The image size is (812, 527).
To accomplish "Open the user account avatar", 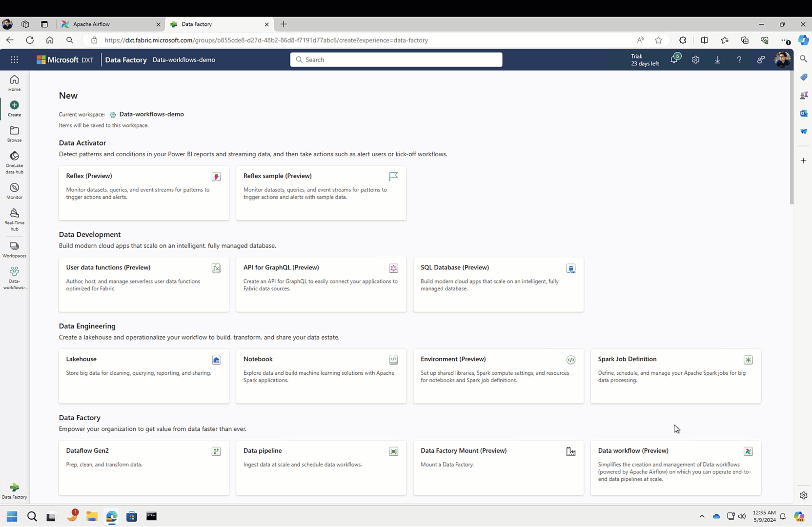I will [782, 60].
